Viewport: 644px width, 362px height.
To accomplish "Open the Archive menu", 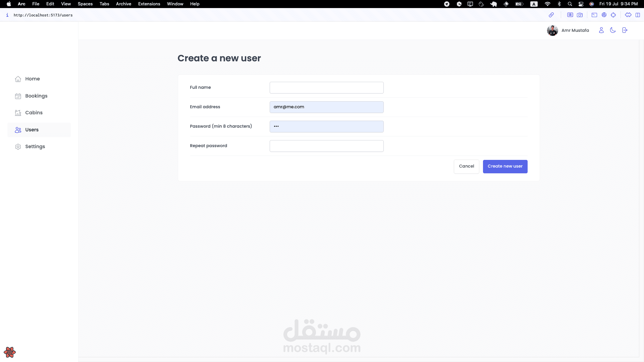I will 123,4.
